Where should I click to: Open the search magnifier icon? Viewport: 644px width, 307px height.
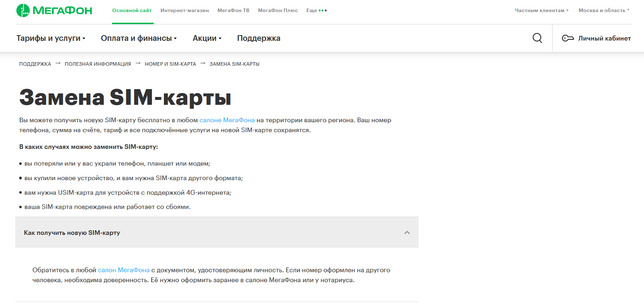click(x=537, y=38)
